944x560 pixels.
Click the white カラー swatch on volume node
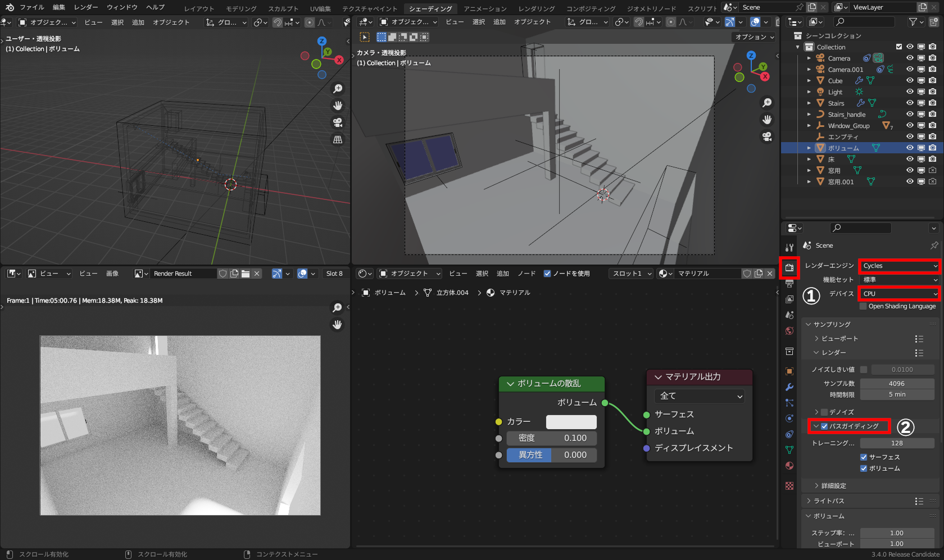tap(571, 422)
